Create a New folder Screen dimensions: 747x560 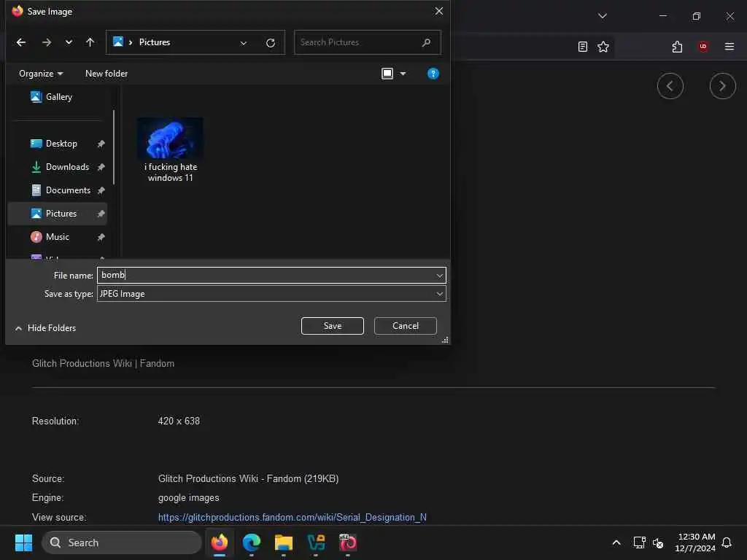click(107, 74)
